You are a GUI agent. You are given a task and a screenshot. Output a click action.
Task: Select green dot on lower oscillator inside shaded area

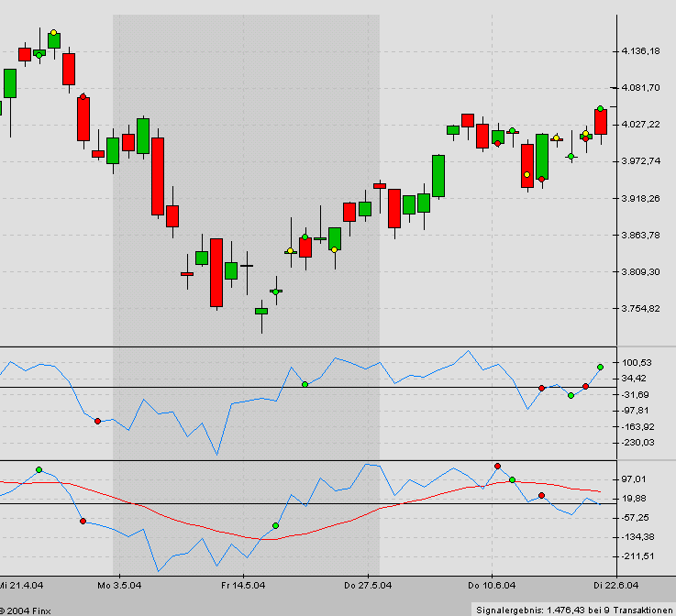(x=275, y=525)
